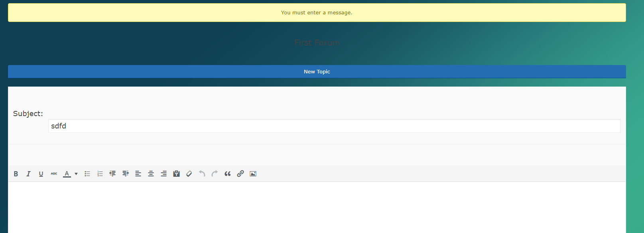
Task: Increase indent of the paragraph
Action: pos(126,174)
